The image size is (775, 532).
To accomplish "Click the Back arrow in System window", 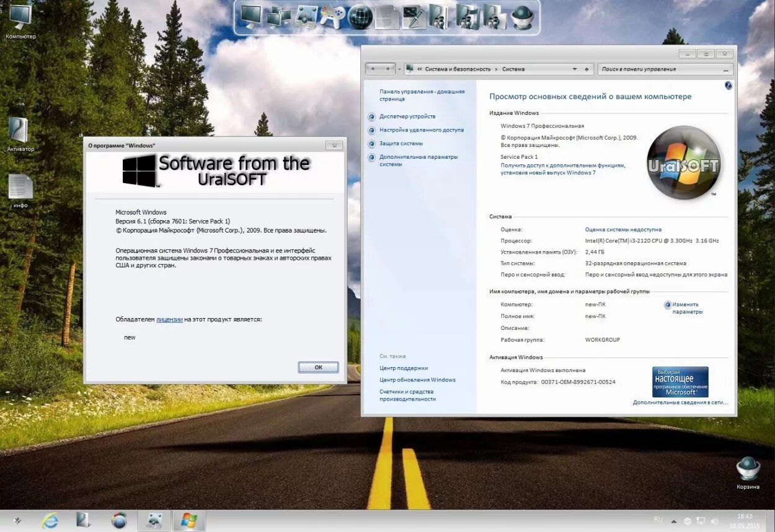I will click(x=373, y=69).
